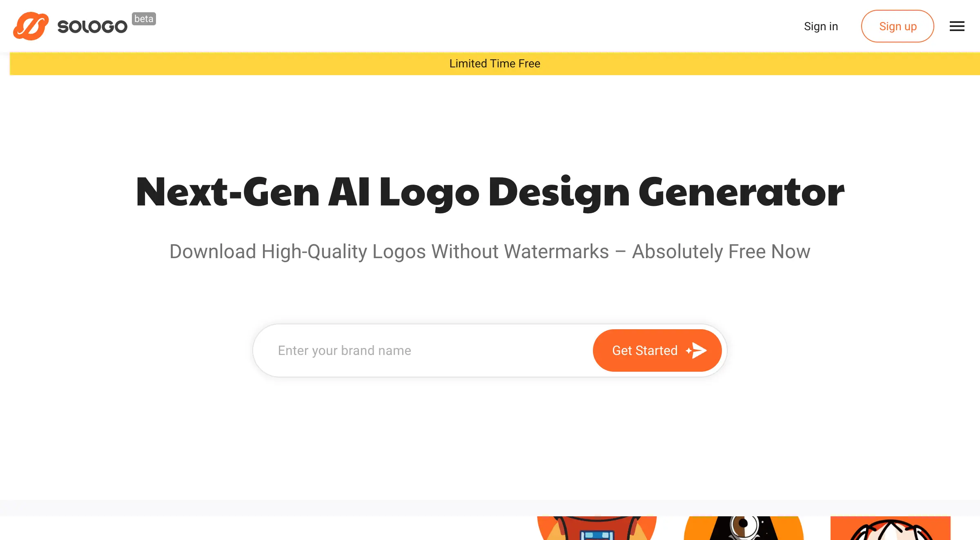Click the gray beta badge
Viewport: 980px width, 540px height.
click(x=144, y=19)
